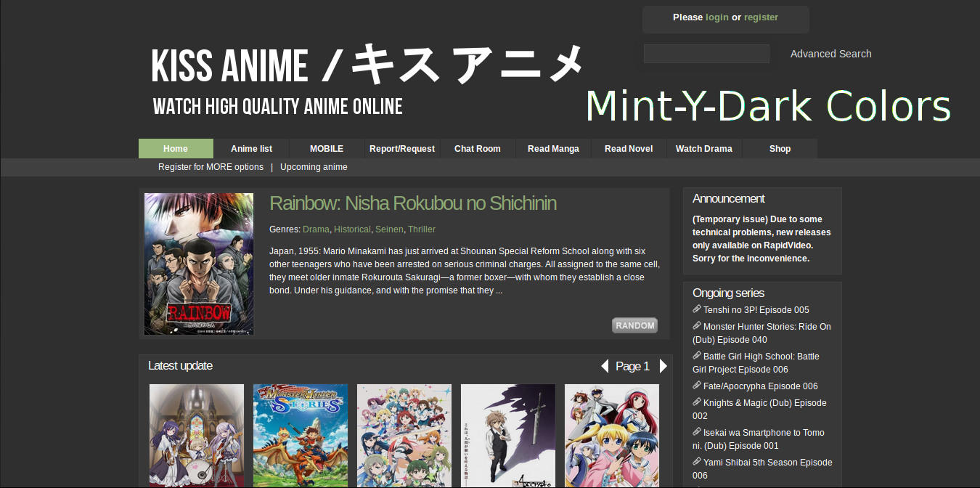Open Fate/Apocrypha Episode 006
The image size is (980, 488).
[x=761, y=386]
